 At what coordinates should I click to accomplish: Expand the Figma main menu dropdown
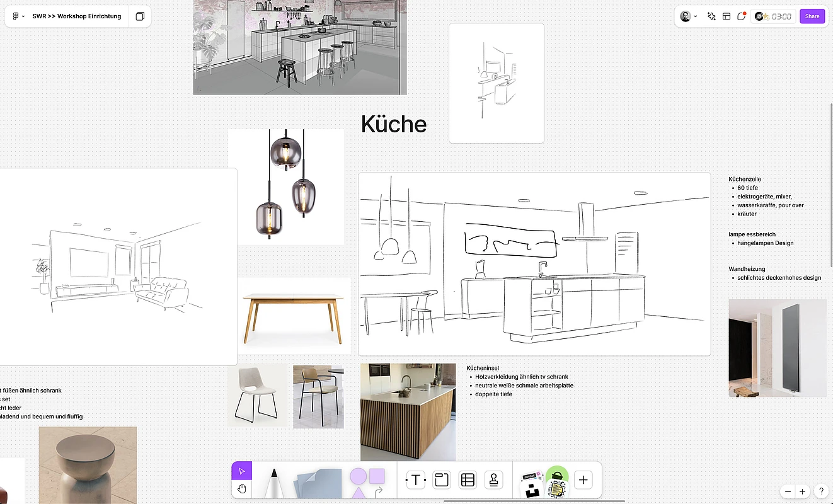point(18,16)
